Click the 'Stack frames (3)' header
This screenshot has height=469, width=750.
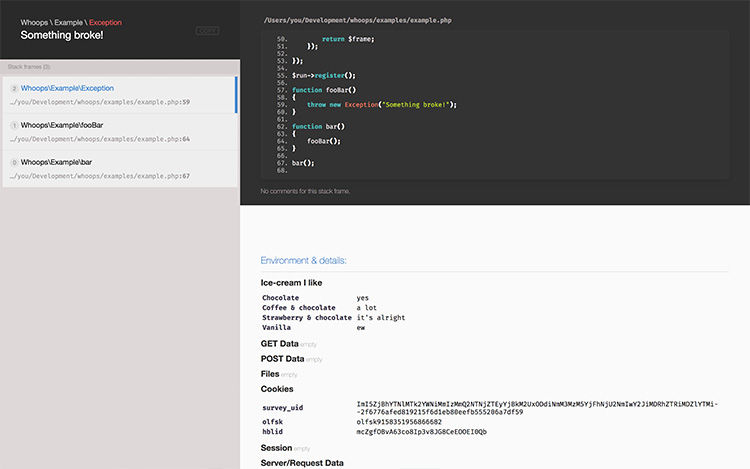(29, 67)
